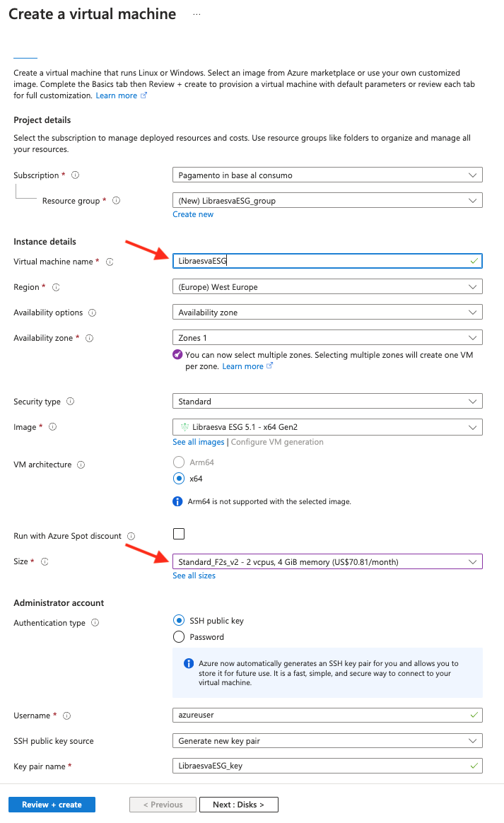Open the Region dropdown
This screenshot has height=823, width=504.
327,286
